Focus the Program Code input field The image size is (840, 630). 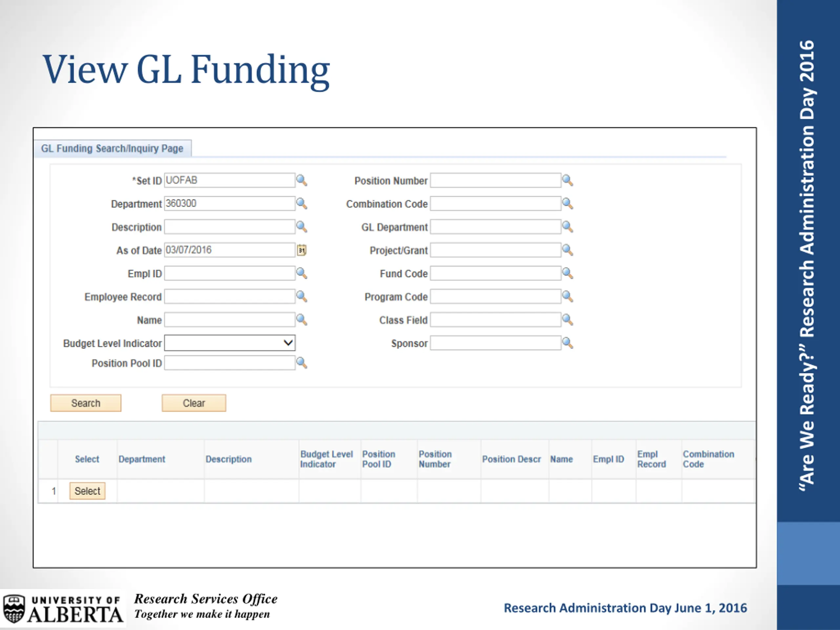[495, 297]
